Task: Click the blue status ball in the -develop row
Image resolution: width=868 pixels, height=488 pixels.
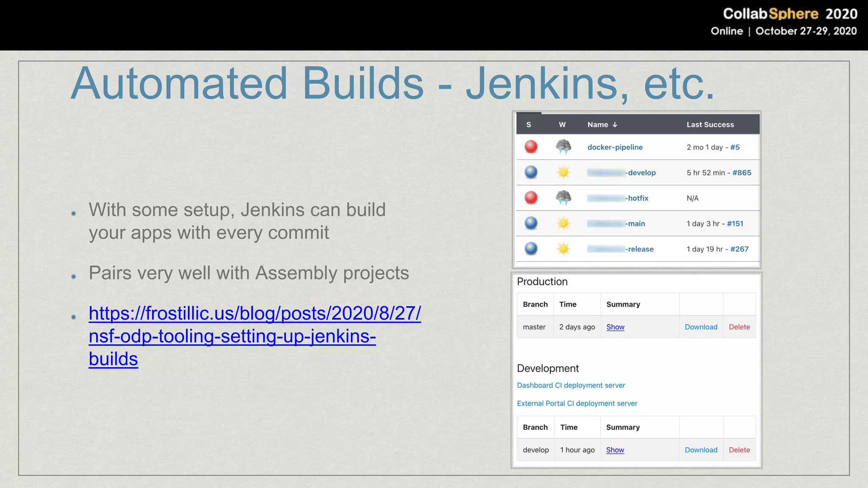Action: click(531, 172)
